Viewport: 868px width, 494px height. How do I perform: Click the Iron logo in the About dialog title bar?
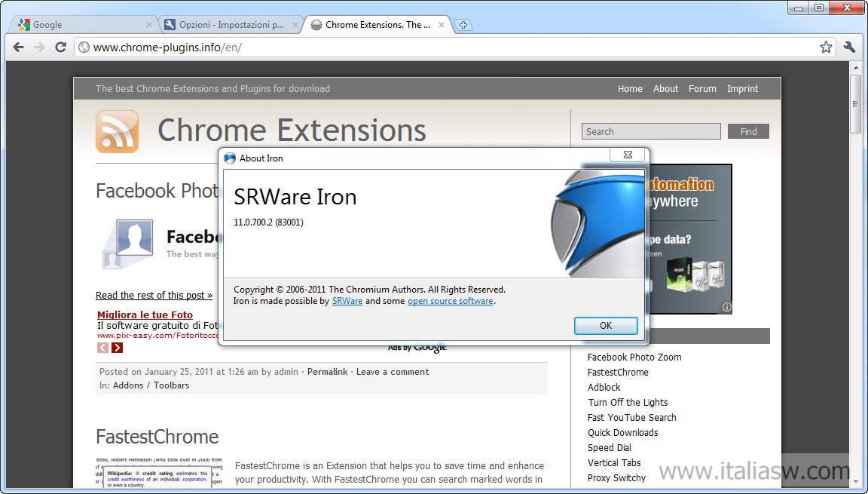coord(229,158)
